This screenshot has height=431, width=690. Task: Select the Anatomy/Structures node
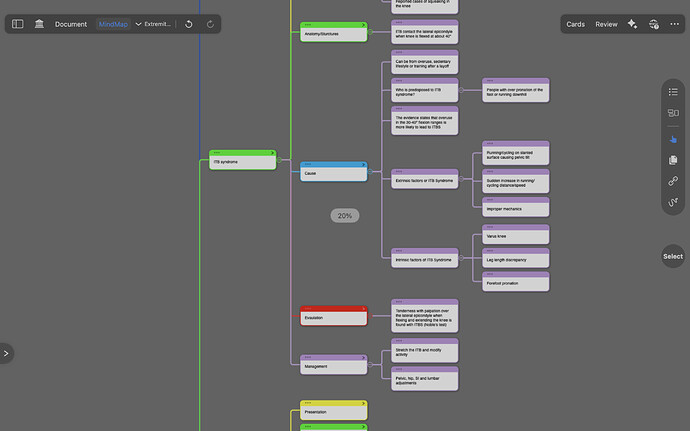coord(334,32)
